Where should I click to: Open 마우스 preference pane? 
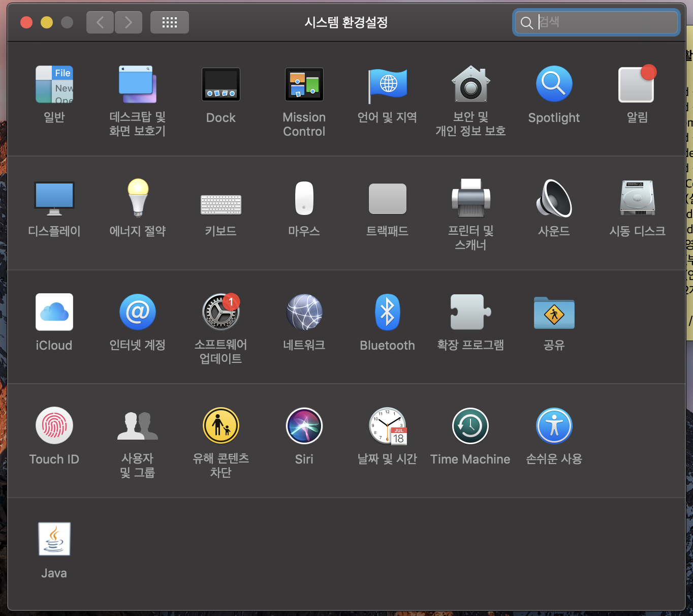tap(304, 198)
